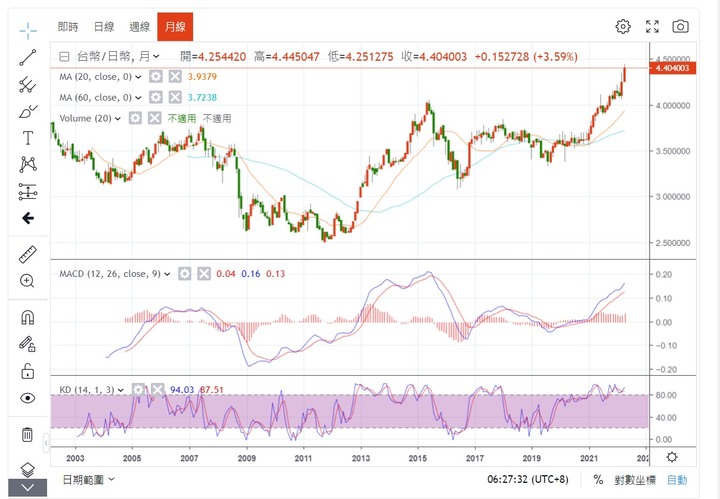Click the 2021 label on time axis
Viewport: 720px width, 499px height.
pyautogui.click(x=589, y=458)
